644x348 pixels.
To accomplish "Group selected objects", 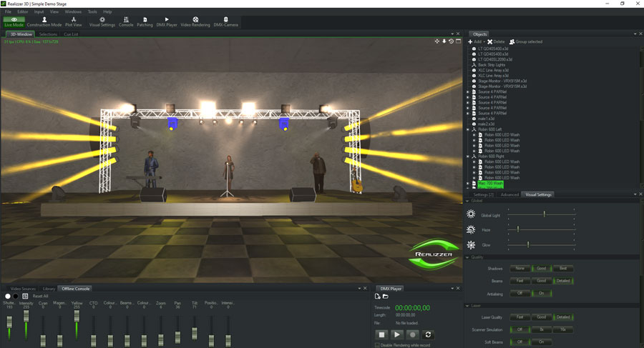I will click(x=526, y=42).
